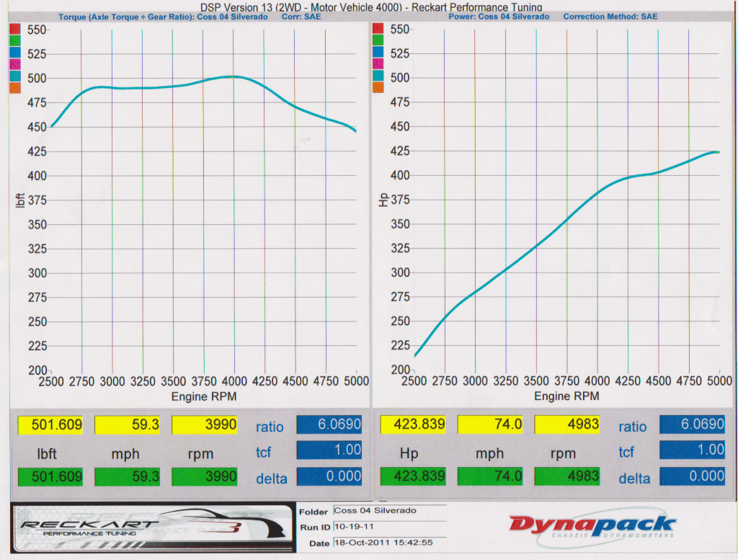Click green power value 423.839
The width and height of the screenshot is (738, 560).
[413, 476]
